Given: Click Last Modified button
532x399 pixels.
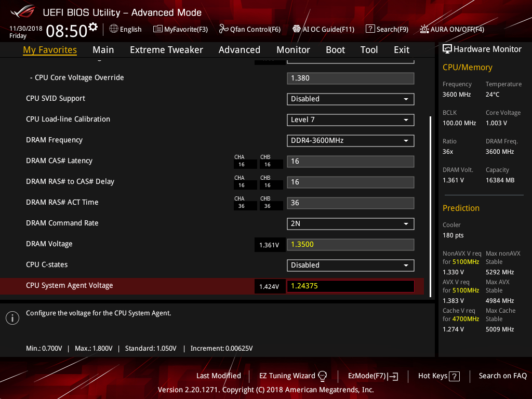Looking at the screenshot, I should [x=219, y=376].
